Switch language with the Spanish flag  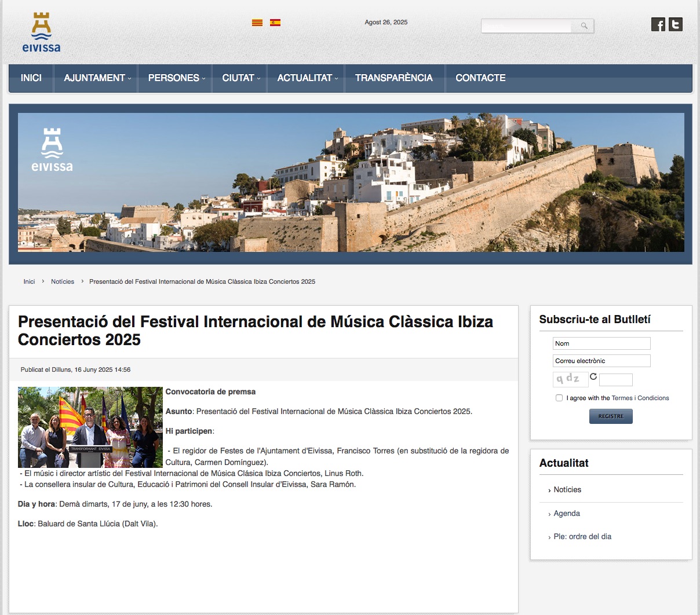click(275, 23)
